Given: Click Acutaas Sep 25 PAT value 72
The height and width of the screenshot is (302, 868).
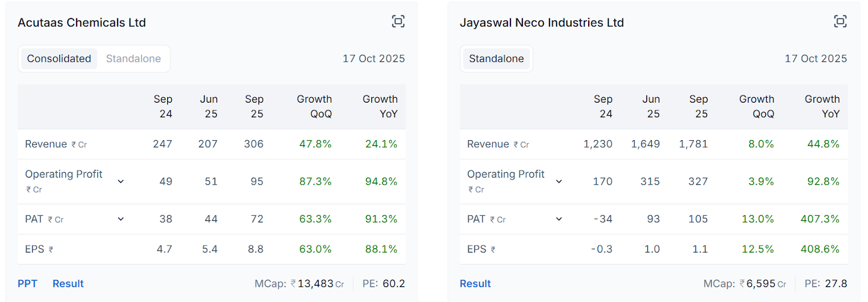Looking at the screenshot, I should pyautogui.click(x=257, y=219).
